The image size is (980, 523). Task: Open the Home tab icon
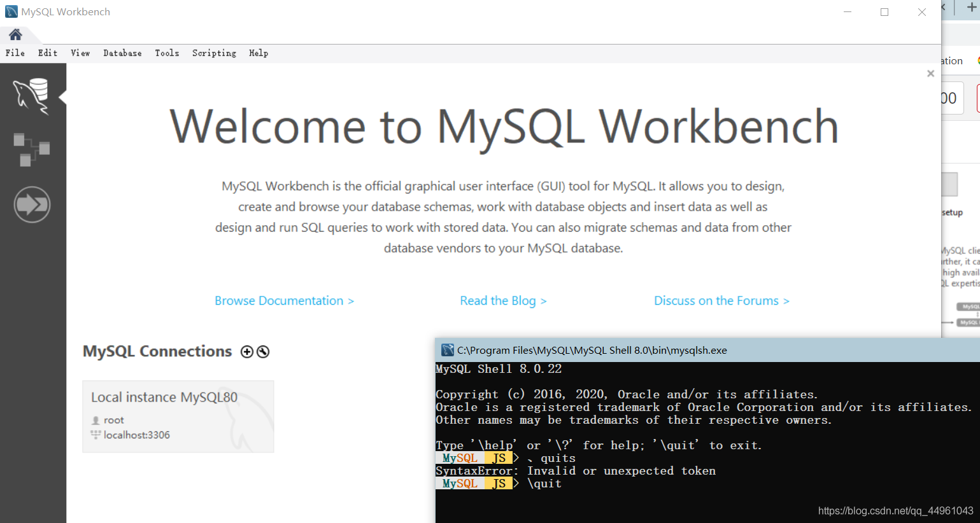tap(15, 34)
